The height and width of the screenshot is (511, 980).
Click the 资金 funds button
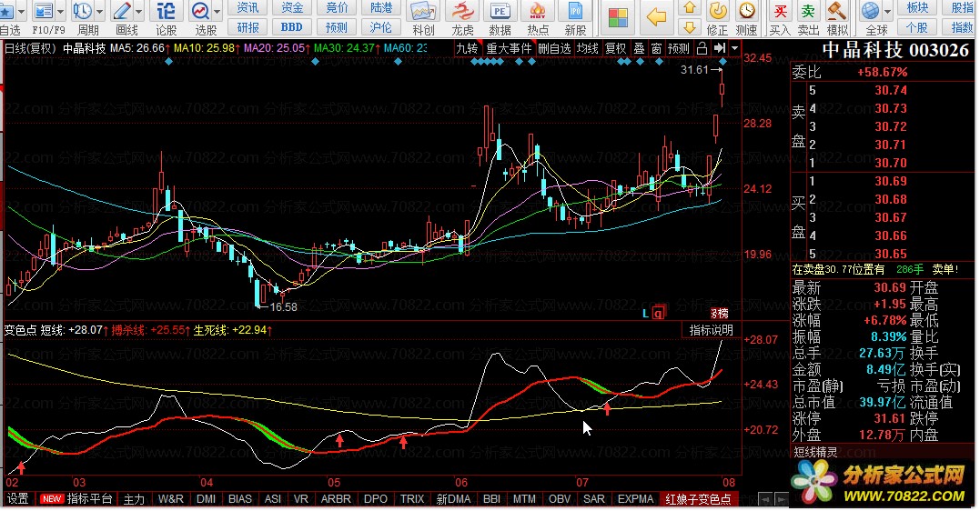292,7
